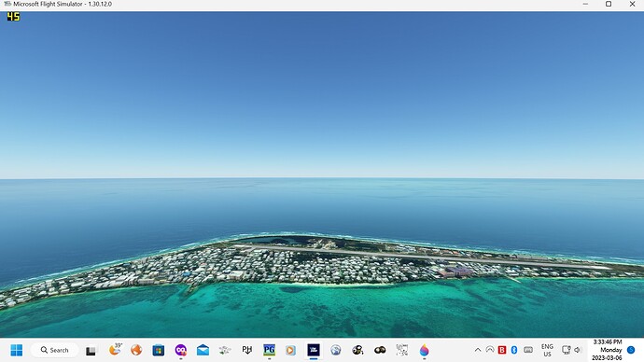The image size is (644, 362).
Task: Restore down the Flight Simulator window
Action: click(x=609, y=4)
